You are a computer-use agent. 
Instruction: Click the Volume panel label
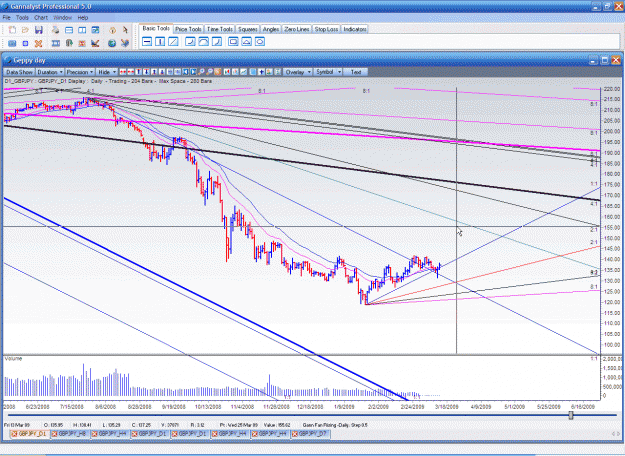click(x=13, y=359)
